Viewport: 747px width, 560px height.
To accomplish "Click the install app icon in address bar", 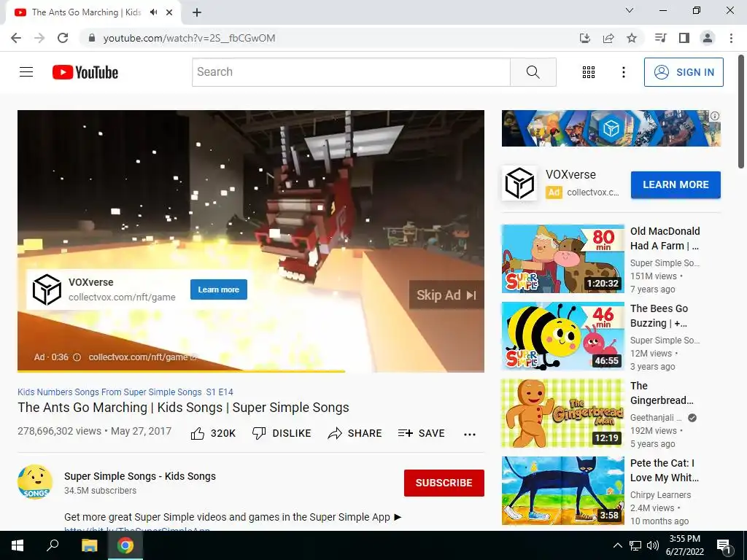I will coord(585,38).
